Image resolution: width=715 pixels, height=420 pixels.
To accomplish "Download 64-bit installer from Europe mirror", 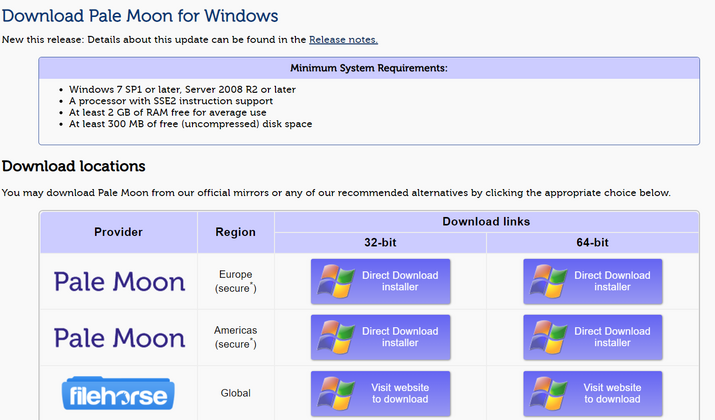I will pos(592,281).
